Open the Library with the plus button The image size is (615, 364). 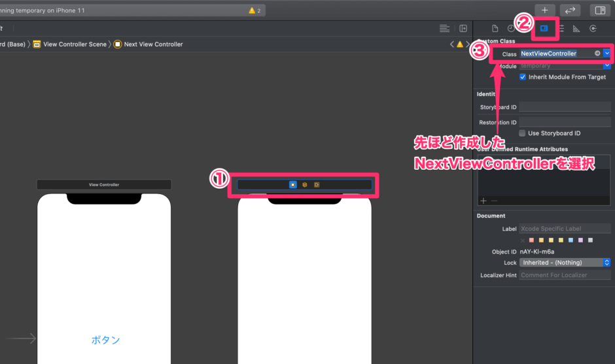[545, 10]
